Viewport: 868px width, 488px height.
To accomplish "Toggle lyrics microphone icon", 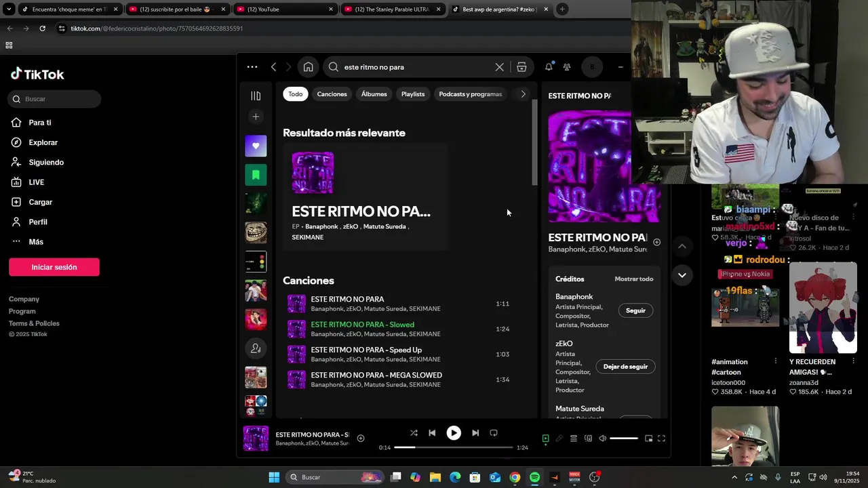I will 559,439.
